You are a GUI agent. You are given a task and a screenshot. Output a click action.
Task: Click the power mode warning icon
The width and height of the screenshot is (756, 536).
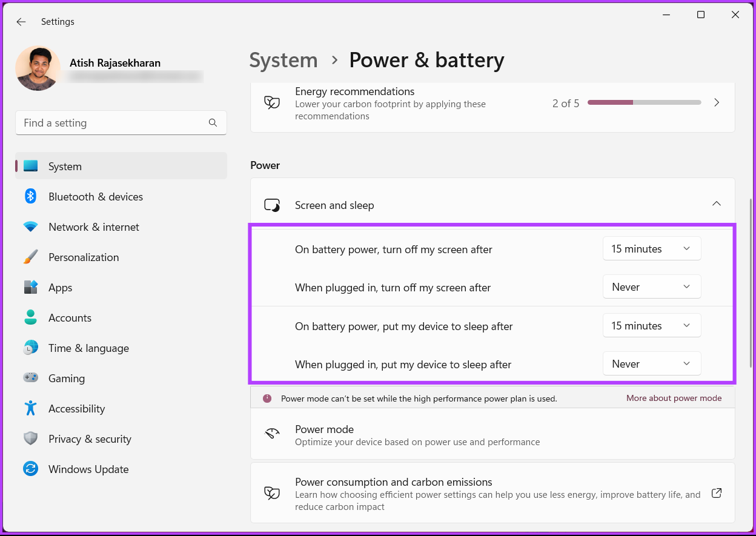(267, 399)
